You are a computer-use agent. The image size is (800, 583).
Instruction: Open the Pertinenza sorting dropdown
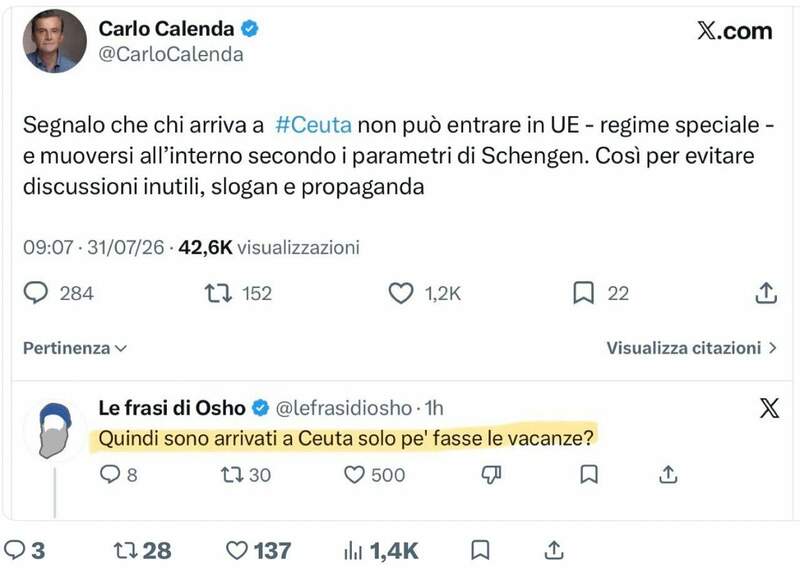coord(75,348)
